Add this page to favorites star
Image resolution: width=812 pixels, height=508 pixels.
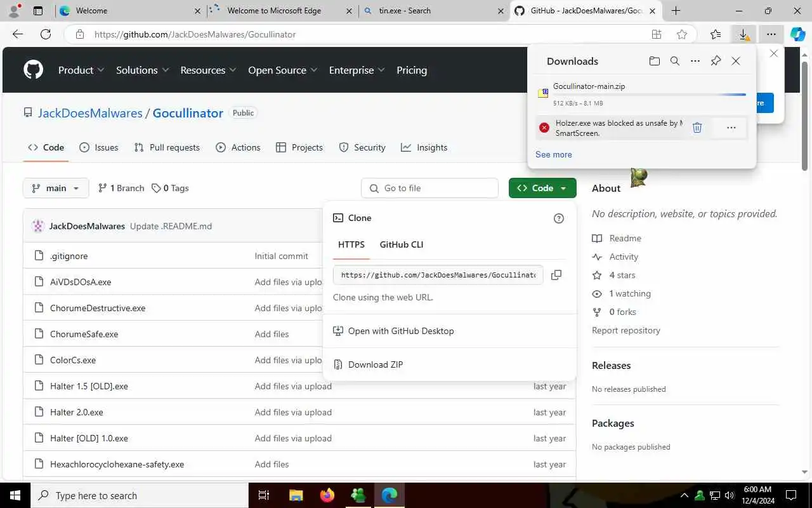(x=682, y=34)
